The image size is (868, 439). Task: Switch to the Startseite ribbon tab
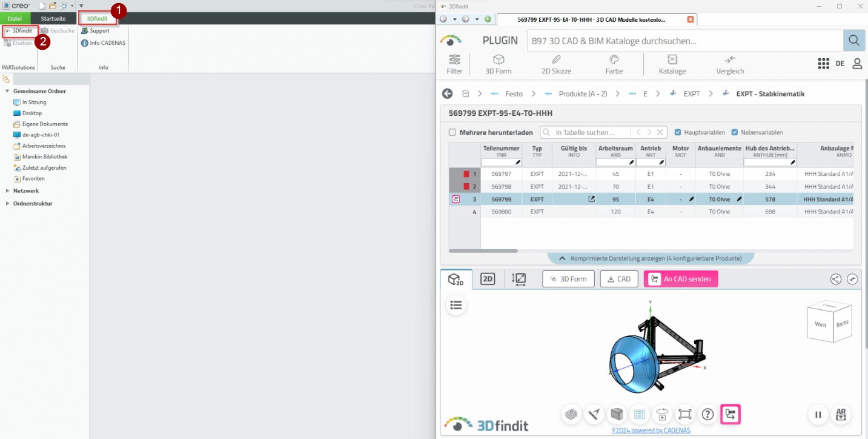point(53,19)
